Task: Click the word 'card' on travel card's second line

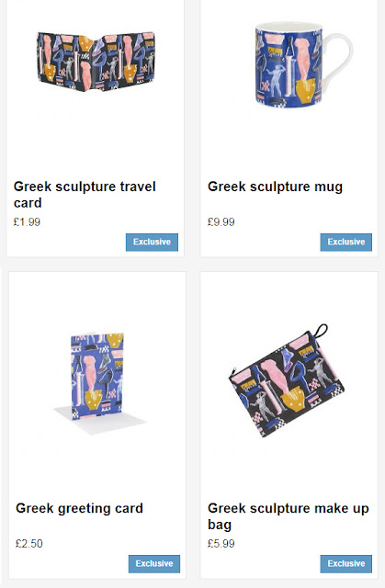Action: pyautogui.click(x=28, y=203)
